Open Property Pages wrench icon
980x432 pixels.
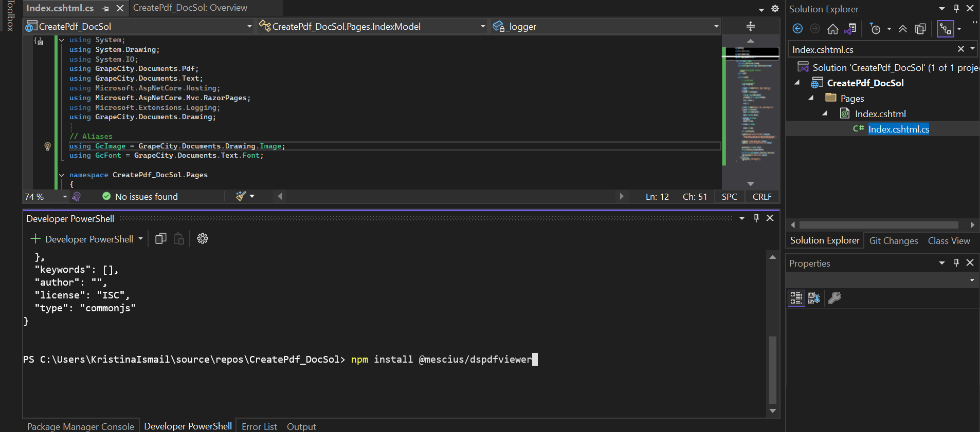click(834, 298)
